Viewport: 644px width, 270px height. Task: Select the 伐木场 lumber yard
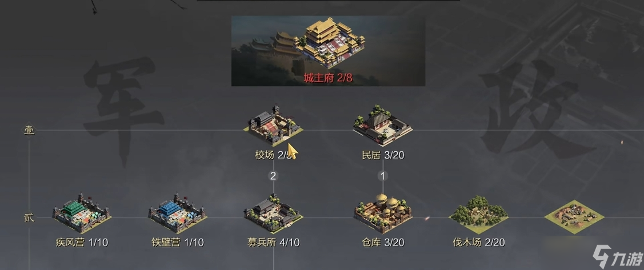tap(478, 214)
